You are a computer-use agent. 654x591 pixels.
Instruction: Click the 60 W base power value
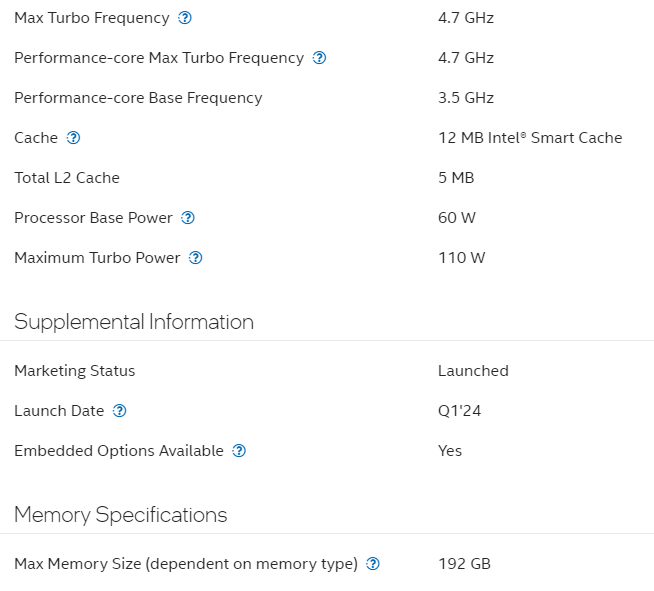pyautogui.click(x=457, y=218)
